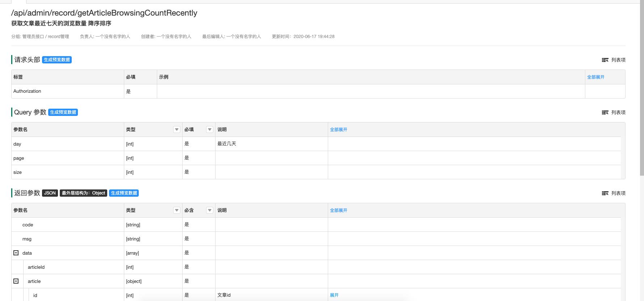Click the 列表项 label in Query 参数
644x301 pixels.
coord(618,113)
